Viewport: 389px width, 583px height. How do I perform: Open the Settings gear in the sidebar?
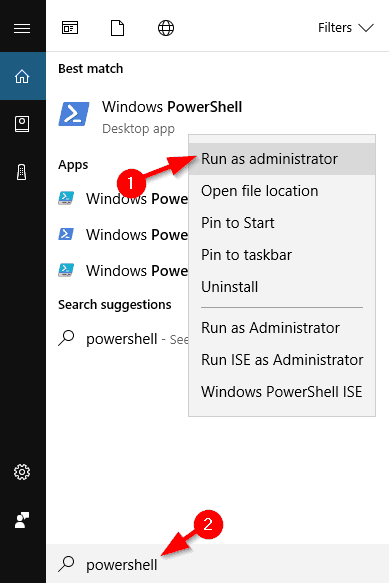coord(22,472)
